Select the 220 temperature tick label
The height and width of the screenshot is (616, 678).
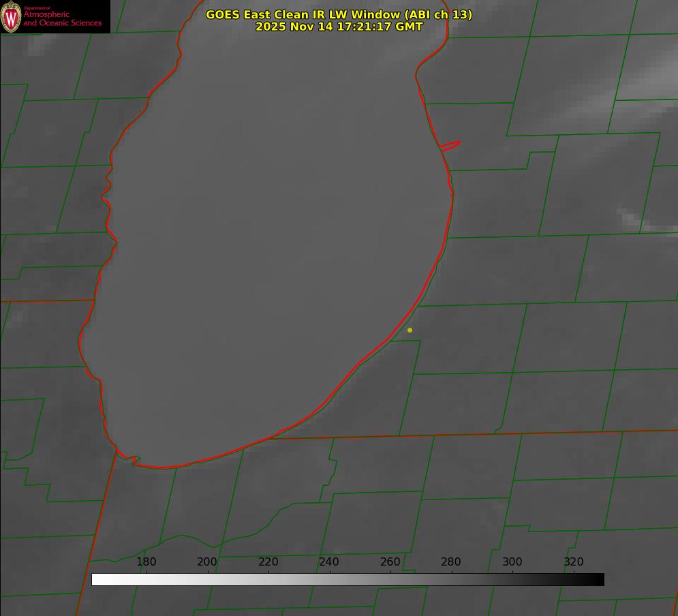268,562
